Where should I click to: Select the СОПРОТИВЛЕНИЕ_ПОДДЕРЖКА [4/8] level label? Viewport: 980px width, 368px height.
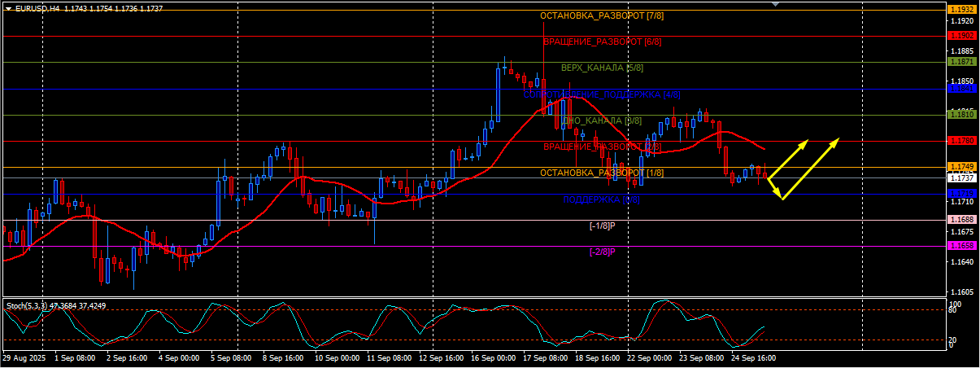coord(602,94)
